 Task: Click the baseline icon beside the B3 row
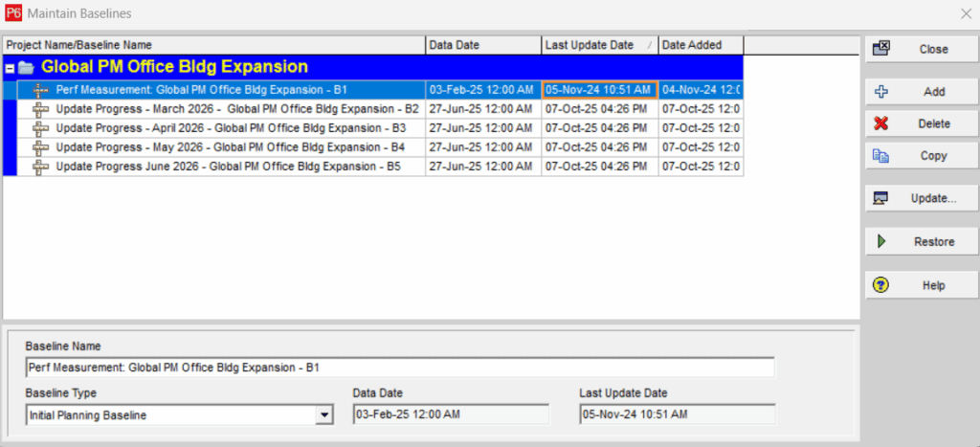tap(40, 128)
